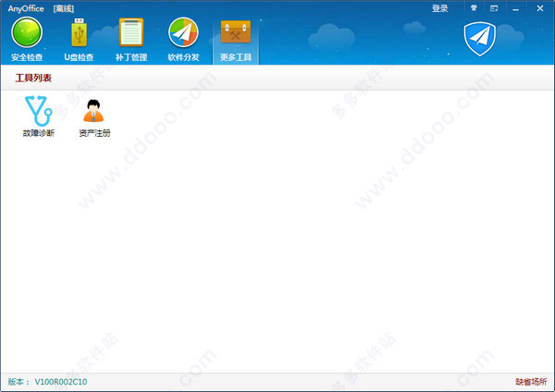The width and height of the screenshot is (555, 392).
Task: Click the AnyOffice shield logo
Action: tap(479, 39)
